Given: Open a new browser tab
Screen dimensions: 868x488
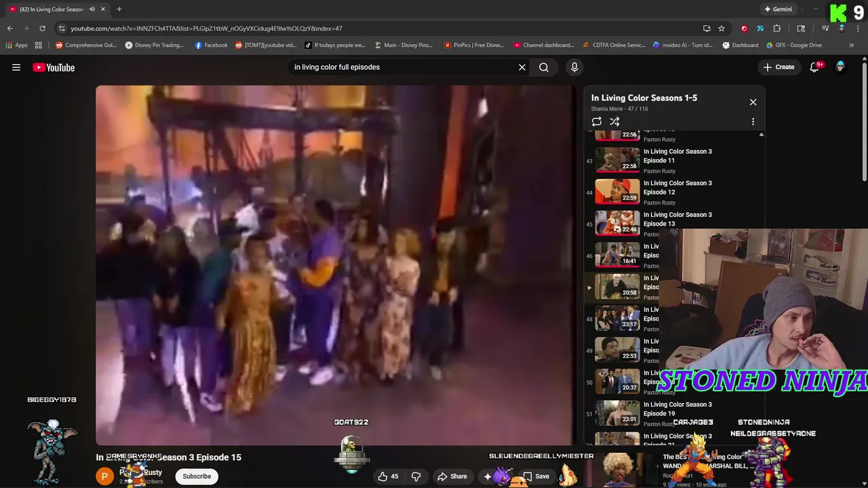Looking at the screenshot, I should [x=119, y=9].
